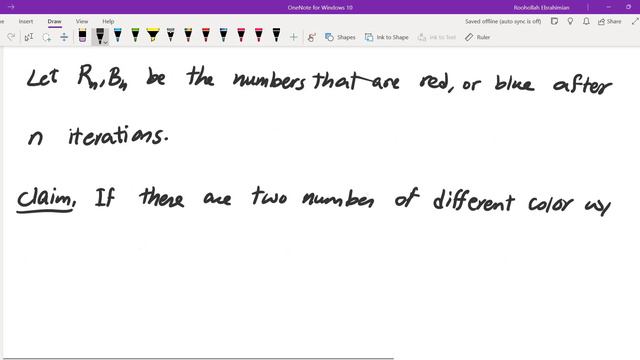Open the Help tab
This screenshot has height=360, width=640.
pyautogui.click(x=108, y=21)
